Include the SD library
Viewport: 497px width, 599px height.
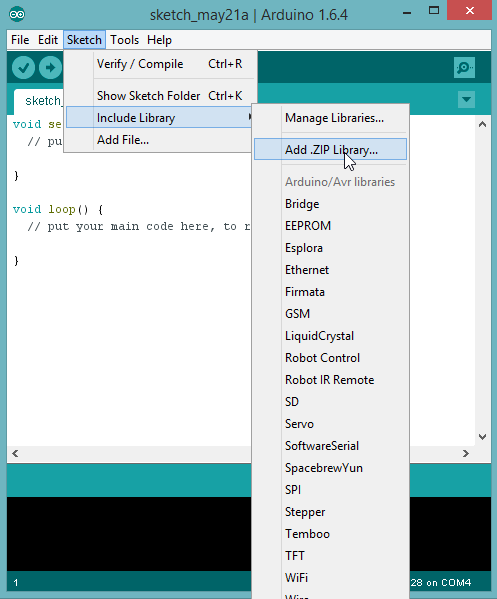[330, 402]
